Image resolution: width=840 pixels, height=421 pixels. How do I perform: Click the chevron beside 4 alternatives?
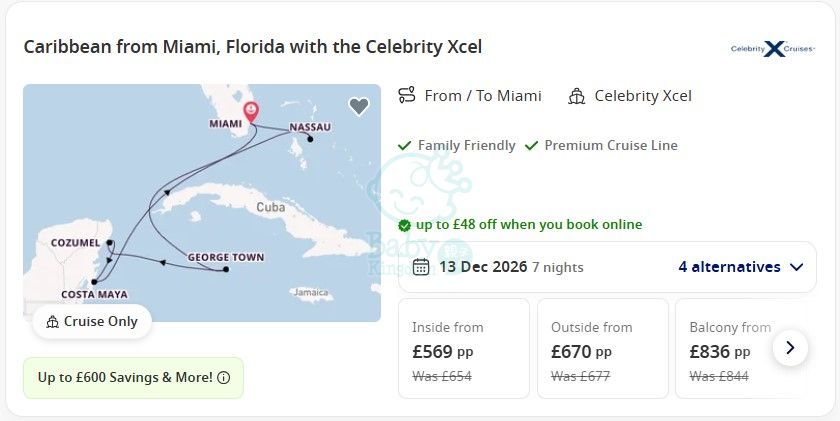coord(797,267)
